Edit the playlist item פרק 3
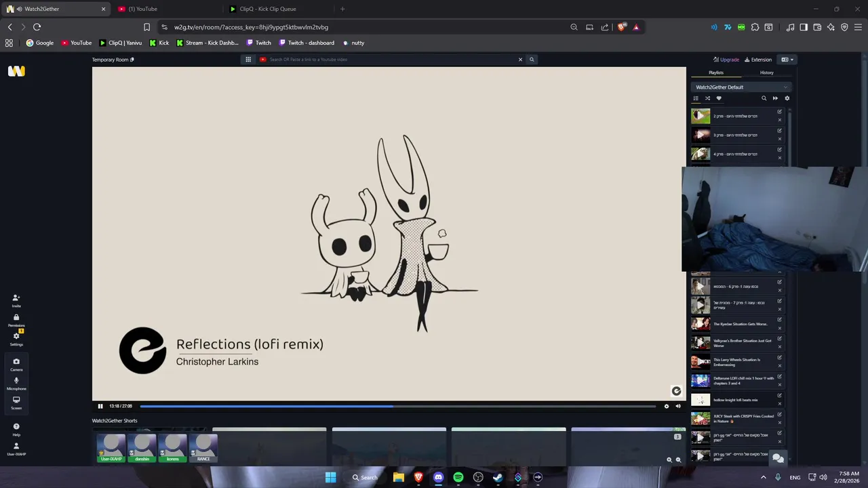The image size is (868, 488). pyautogui.click(x=779, y=131)
